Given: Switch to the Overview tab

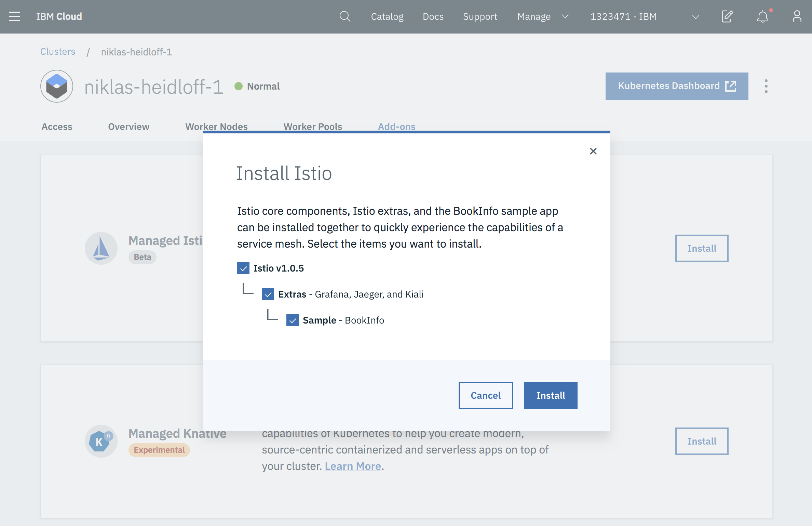Looking at the screenshot, I should click(x=128, y=127).
